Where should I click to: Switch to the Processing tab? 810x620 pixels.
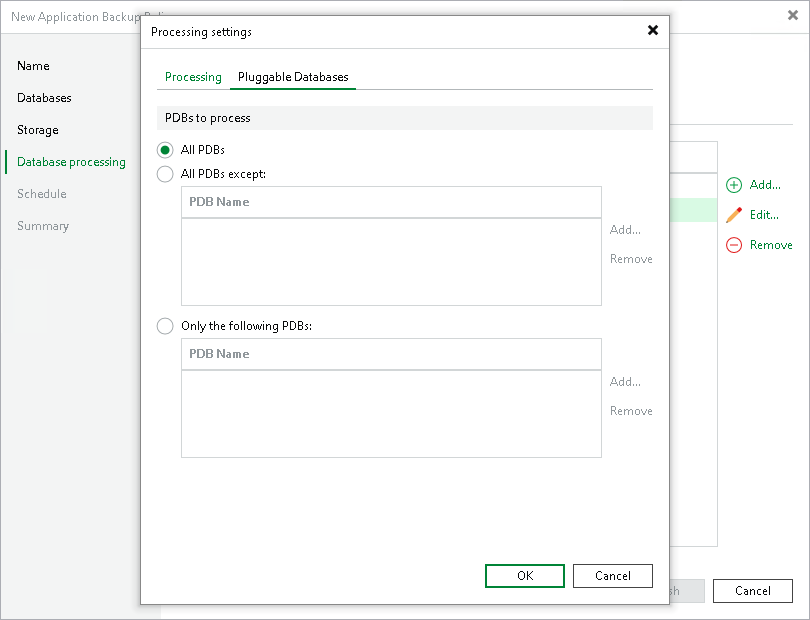[x=192, y=77]
